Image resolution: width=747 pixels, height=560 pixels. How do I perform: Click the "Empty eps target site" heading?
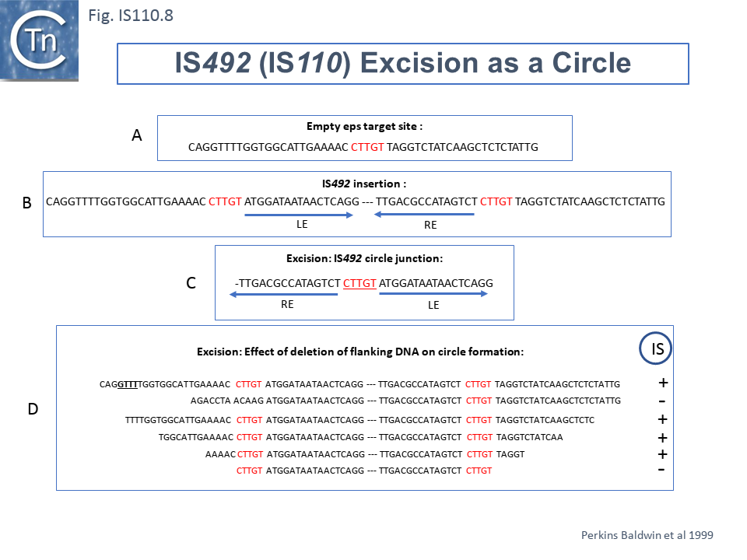point(364,126)
